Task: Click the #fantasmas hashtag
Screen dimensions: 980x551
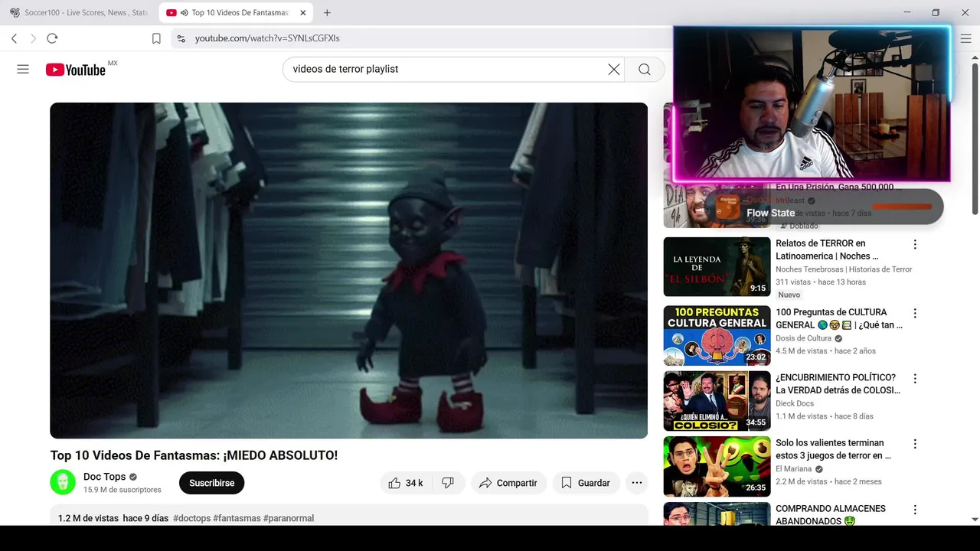Action: [x=237, y=518]
